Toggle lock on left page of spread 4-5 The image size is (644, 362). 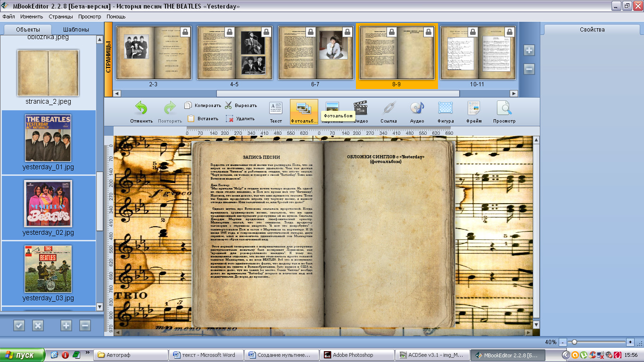pyautogui.click(x=229, y=32)
